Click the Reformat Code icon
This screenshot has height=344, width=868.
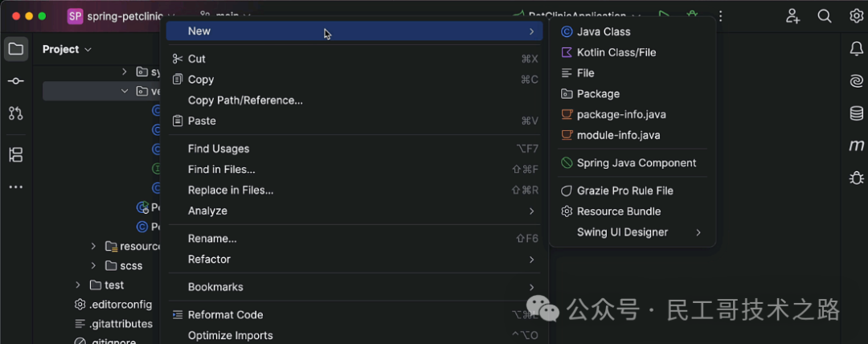(x=177, y=314)
